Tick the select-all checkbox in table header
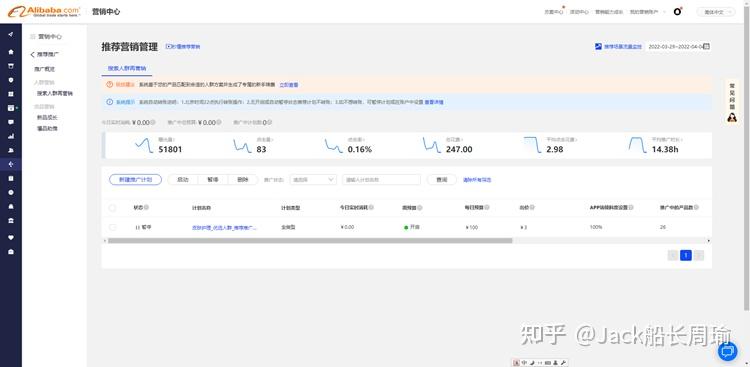 [112, 208]
